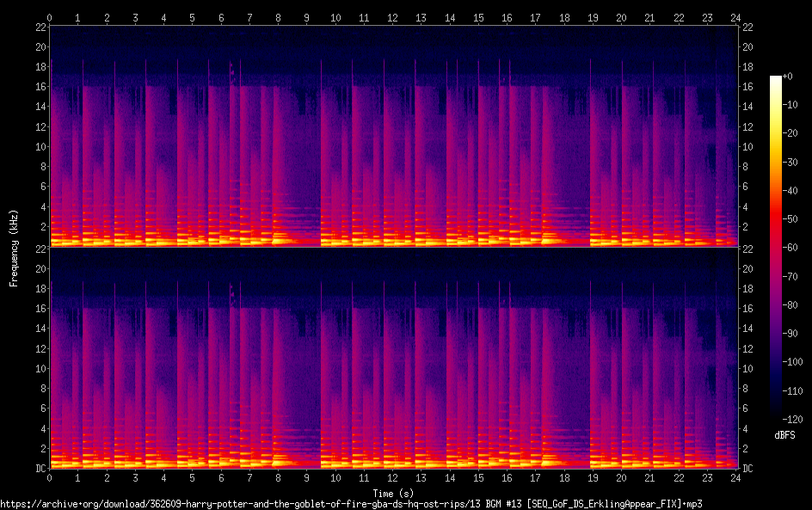Click the "dBFS" label under the color scale

pos(784,435)
